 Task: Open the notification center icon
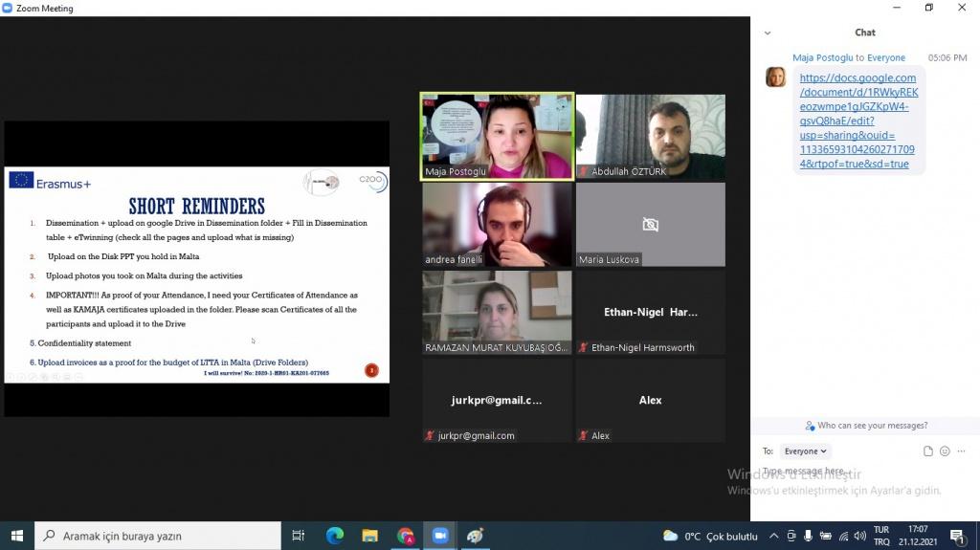pyautogui.click(x=957, y=536)
